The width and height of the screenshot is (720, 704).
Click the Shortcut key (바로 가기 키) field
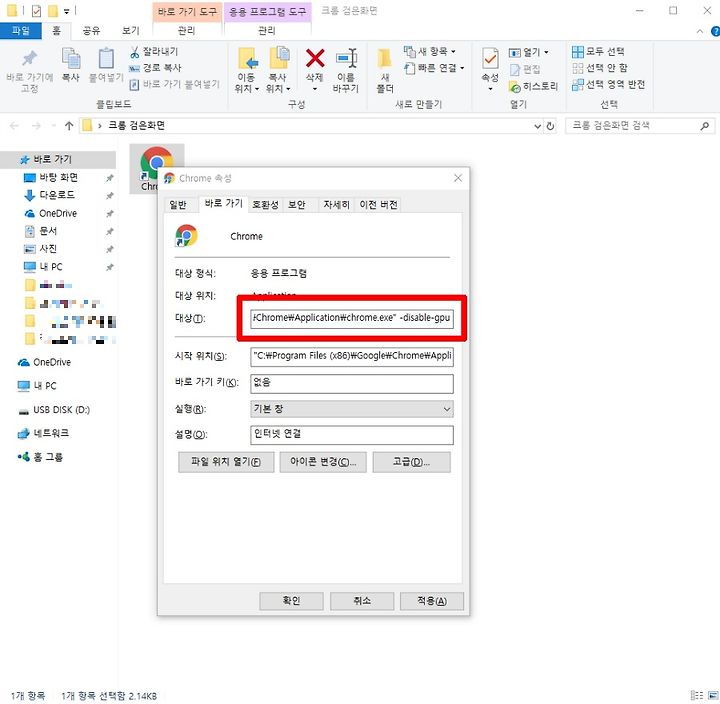click(x=352, y=383)
